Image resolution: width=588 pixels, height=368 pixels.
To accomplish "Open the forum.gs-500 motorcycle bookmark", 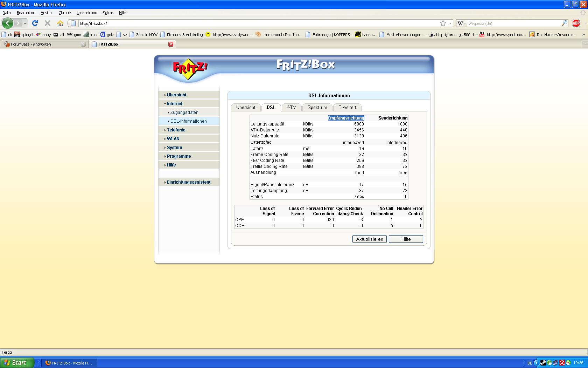I will point(453,35).
